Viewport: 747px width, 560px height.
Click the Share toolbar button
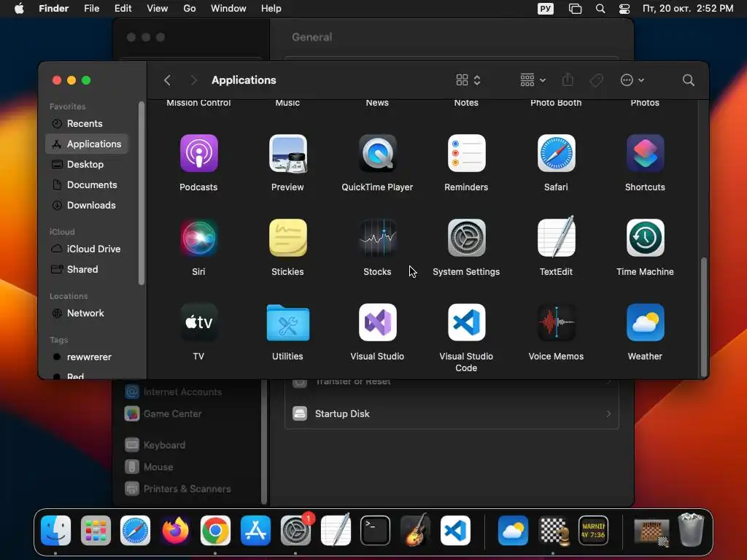(x=568, y=80)
